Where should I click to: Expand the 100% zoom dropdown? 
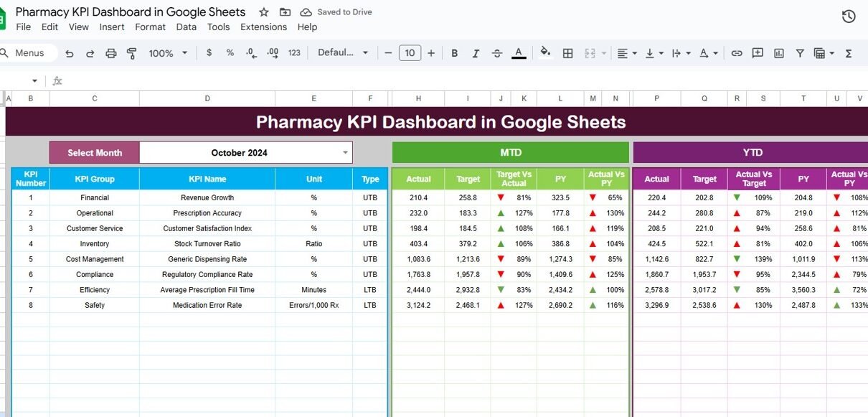168,53
